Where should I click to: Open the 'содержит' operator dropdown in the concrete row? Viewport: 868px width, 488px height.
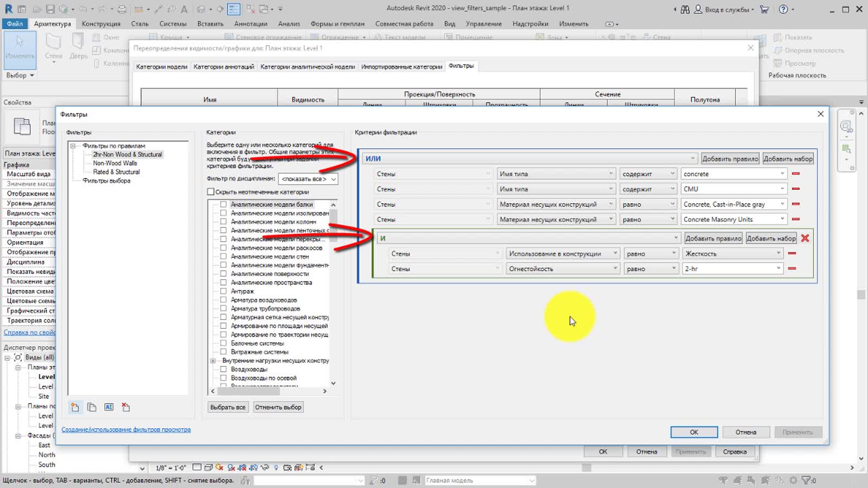click(x=648, y=174)
